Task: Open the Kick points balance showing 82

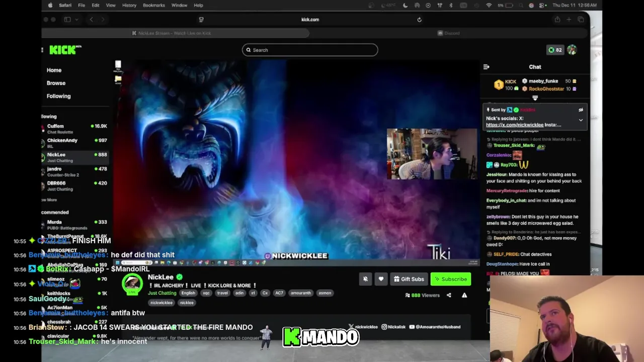Action: (x=555, y=50)
